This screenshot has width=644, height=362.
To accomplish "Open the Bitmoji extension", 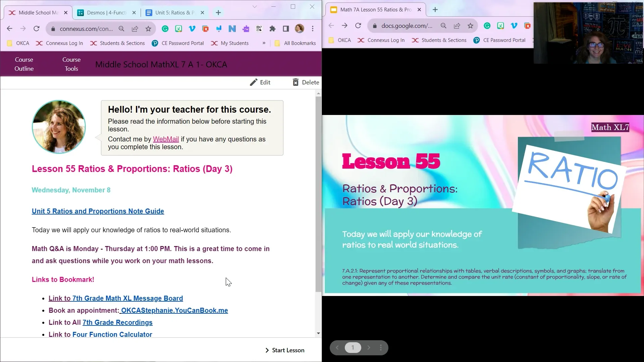I will click(x=179, y=29).
